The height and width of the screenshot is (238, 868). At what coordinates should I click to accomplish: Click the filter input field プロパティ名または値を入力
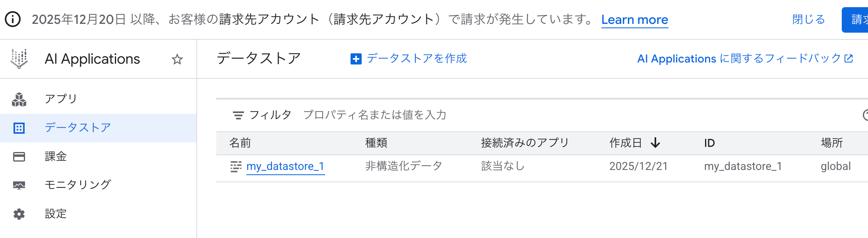(x=375, y=115)
